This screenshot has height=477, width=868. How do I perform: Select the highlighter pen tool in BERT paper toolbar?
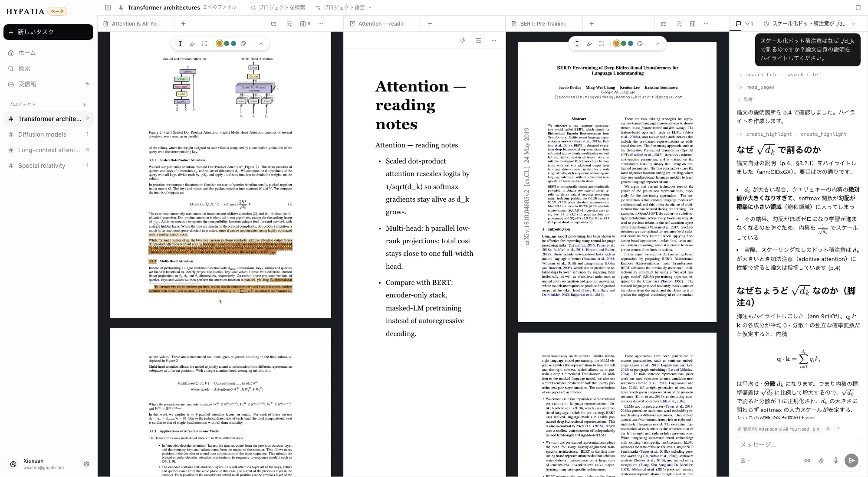(x=589, y=43)
